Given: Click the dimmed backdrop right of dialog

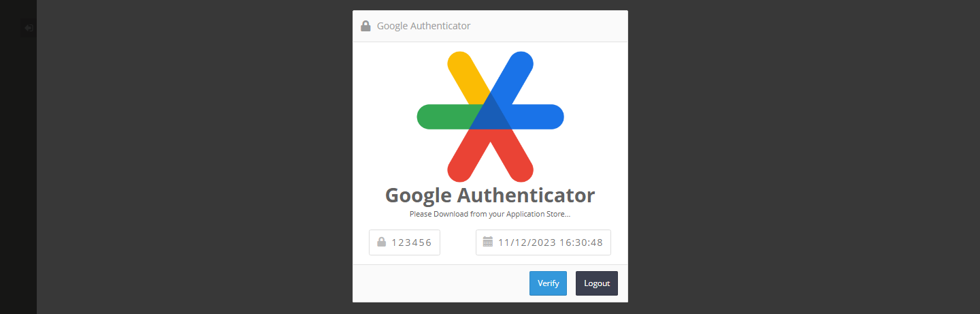Looking at the screenshot, I should pos(803,157).
